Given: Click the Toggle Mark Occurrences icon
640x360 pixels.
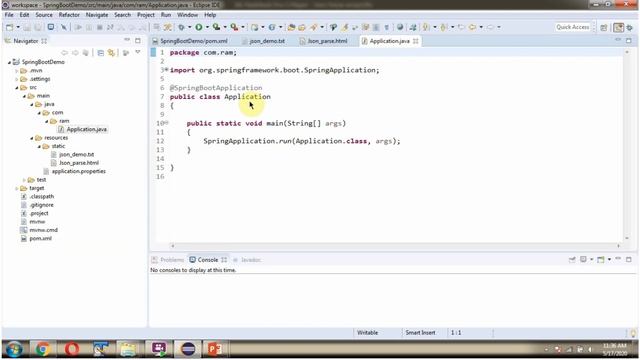Looking at the screenshot, I should tap(344, 27).
